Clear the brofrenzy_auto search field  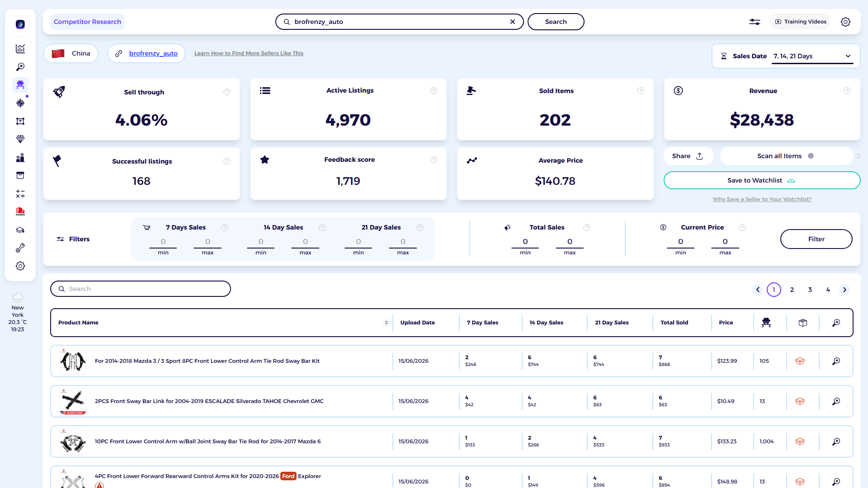513,22
